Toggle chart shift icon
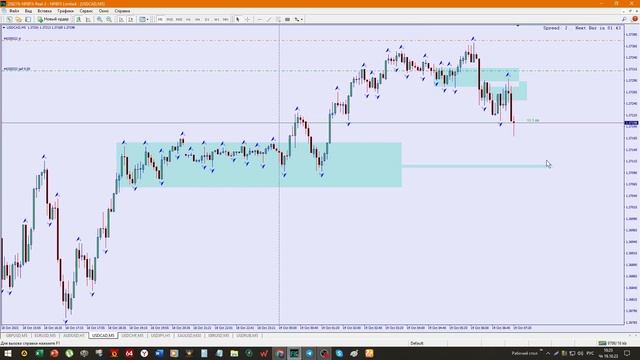This screenshot has height=360, width=640. coord(131,19)
